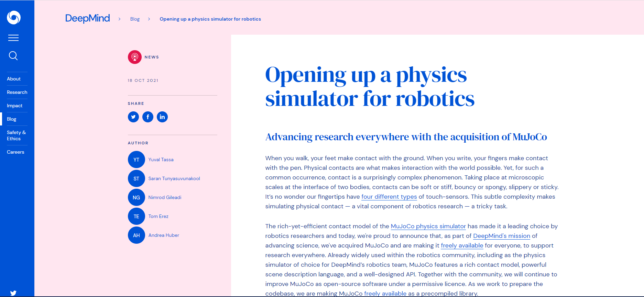644x297 pixels.
Task: Click the DeepMind wordmark in the breadcrumb
Action: tap(88, 18)
